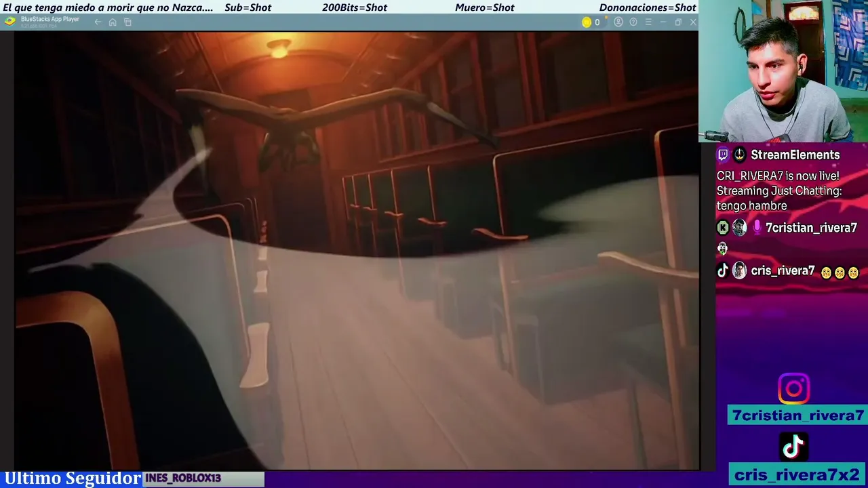Click the TikTok icon in chat
The height and width of the screenshot is (488, 868).
[723, 270]
